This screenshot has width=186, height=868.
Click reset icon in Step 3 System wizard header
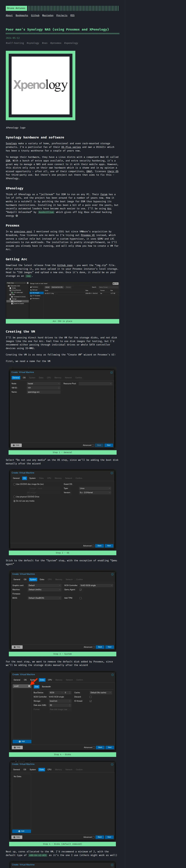click(112, 574)
